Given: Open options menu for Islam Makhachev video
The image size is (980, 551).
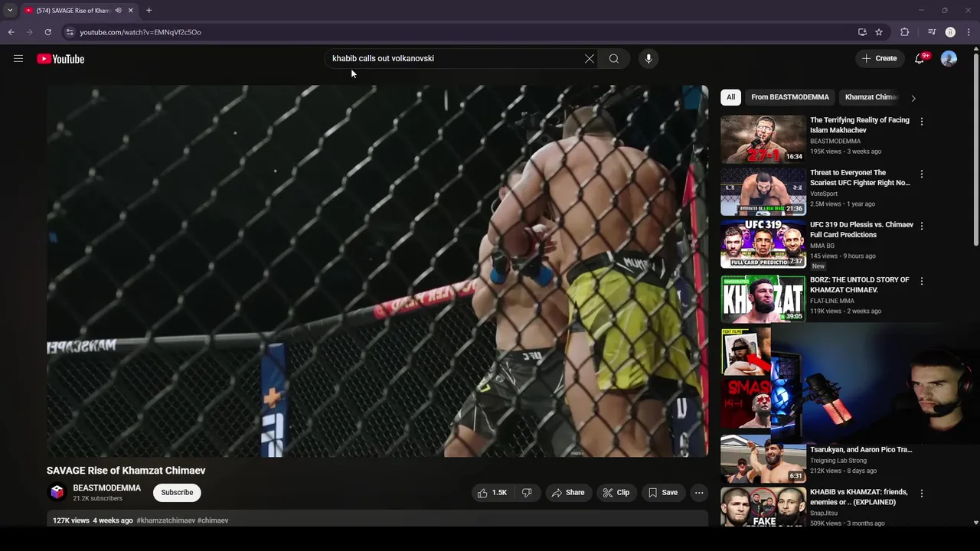Looking at the screenshot, I should (x=922, y=122).
